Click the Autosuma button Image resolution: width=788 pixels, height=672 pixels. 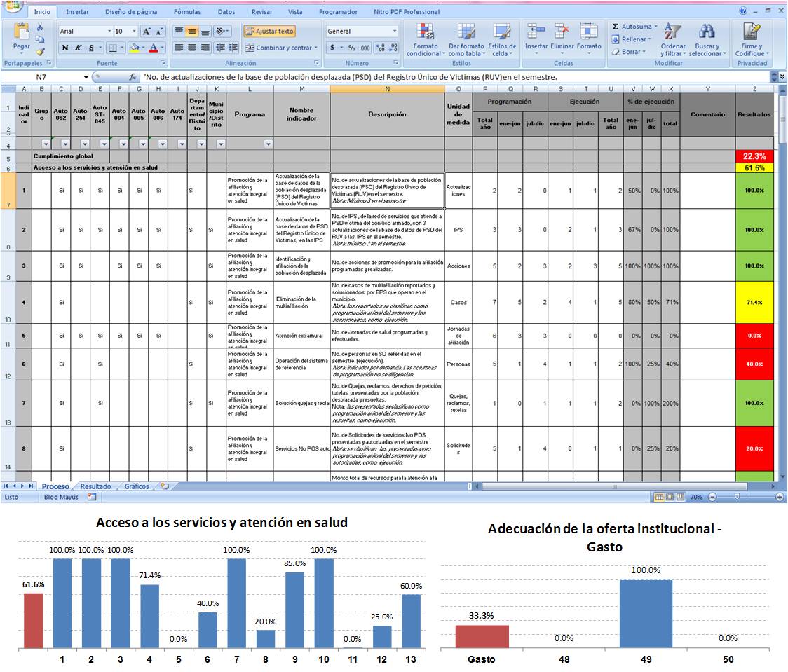pos(631,27)
